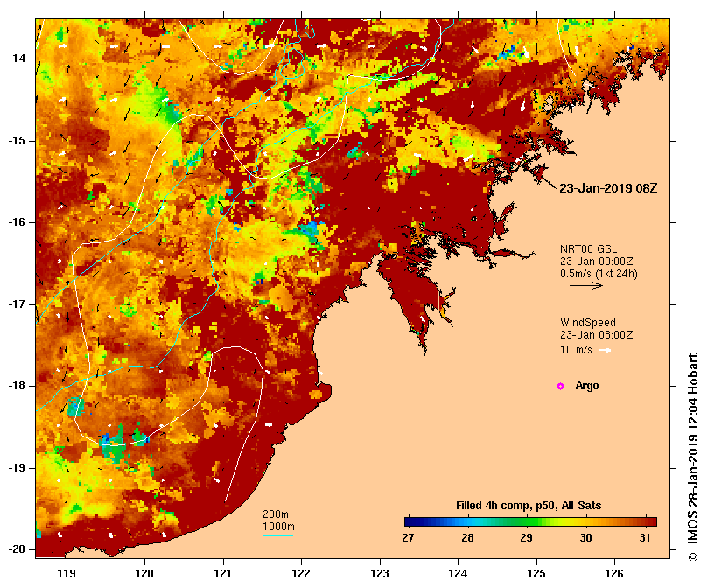The width and height of the screenshot is (708, 588).
Task: Click the 10 m/s label
Action: (x=576, y=350)
